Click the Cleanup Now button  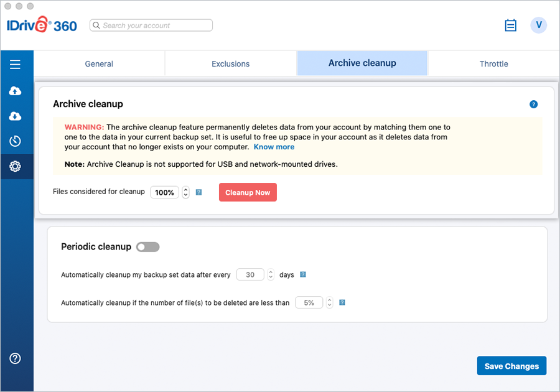click(x=248, y=192)
